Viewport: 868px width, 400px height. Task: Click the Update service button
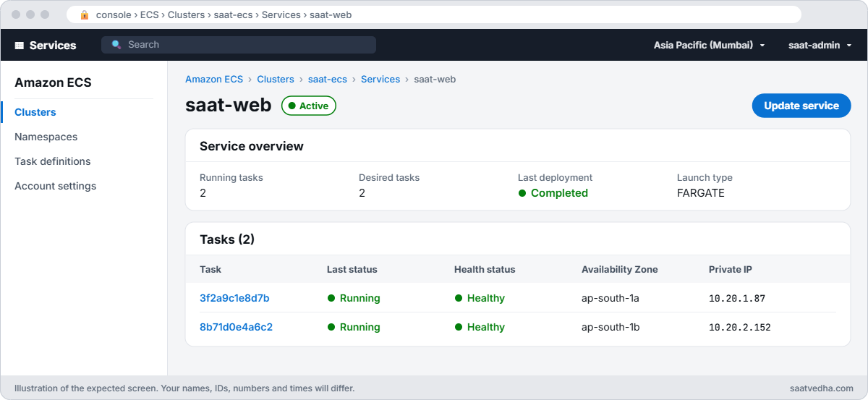(x=801, y=106)
